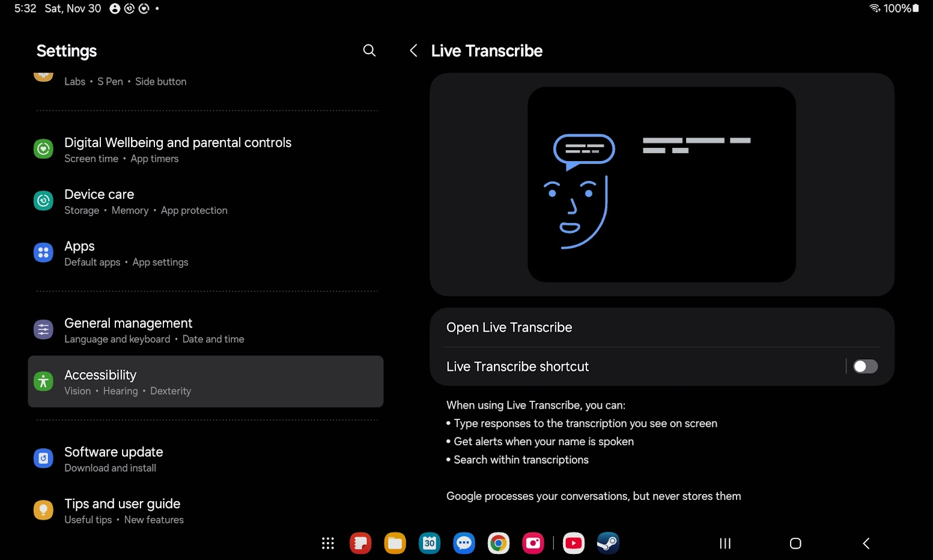The width and height of the screenshot is (933, 560).
Task: Open the Live Transcribe shortcut settings label
Action: tap(517, 367)
